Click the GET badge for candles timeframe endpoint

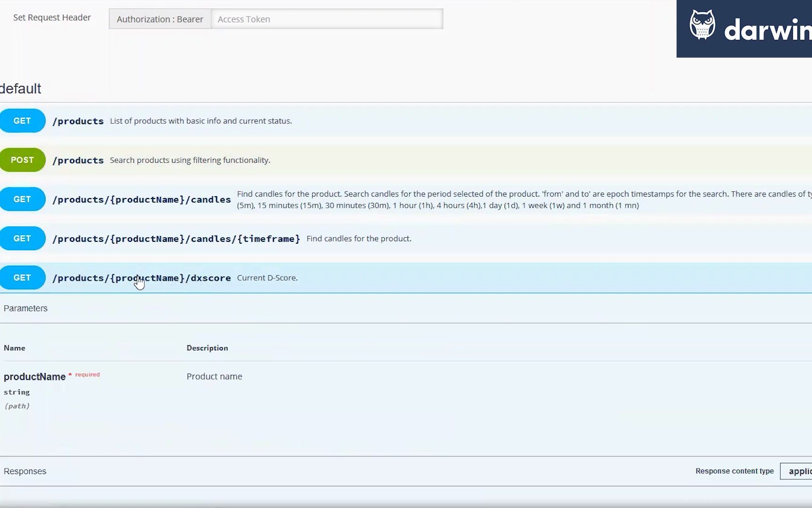point(23,238)
